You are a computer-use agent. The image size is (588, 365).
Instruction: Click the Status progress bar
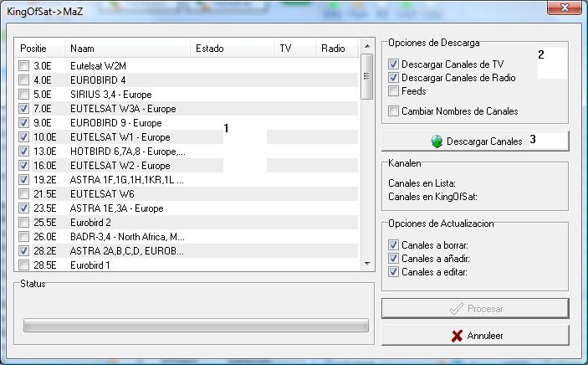pos(196,325)
